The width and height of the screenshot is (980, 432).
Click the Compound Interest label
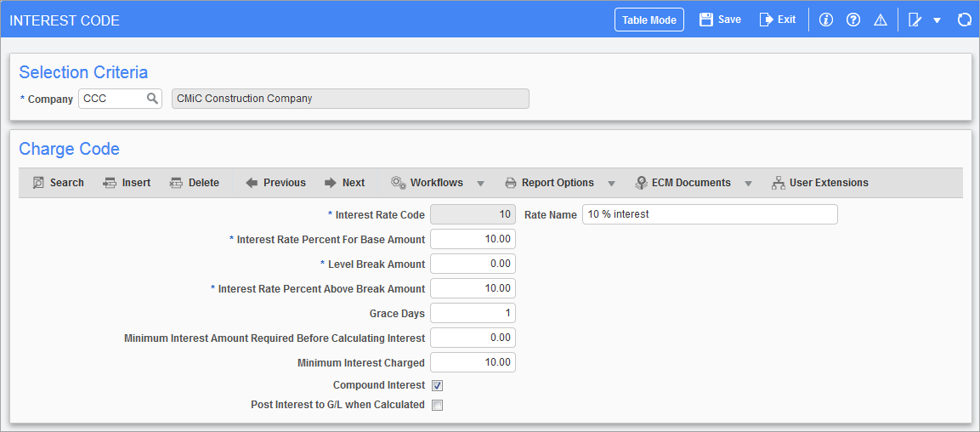coord(379,385)
